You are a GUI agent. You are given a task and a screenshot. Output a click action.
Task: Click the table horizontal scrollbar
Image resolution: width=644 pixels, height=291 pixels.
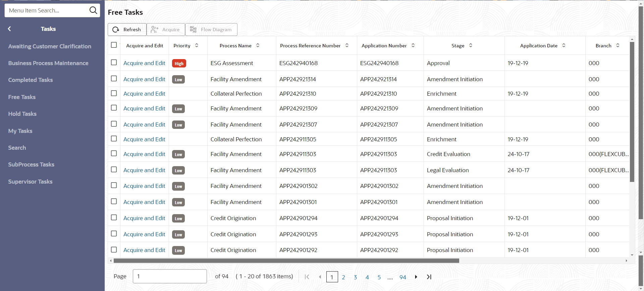286,261
